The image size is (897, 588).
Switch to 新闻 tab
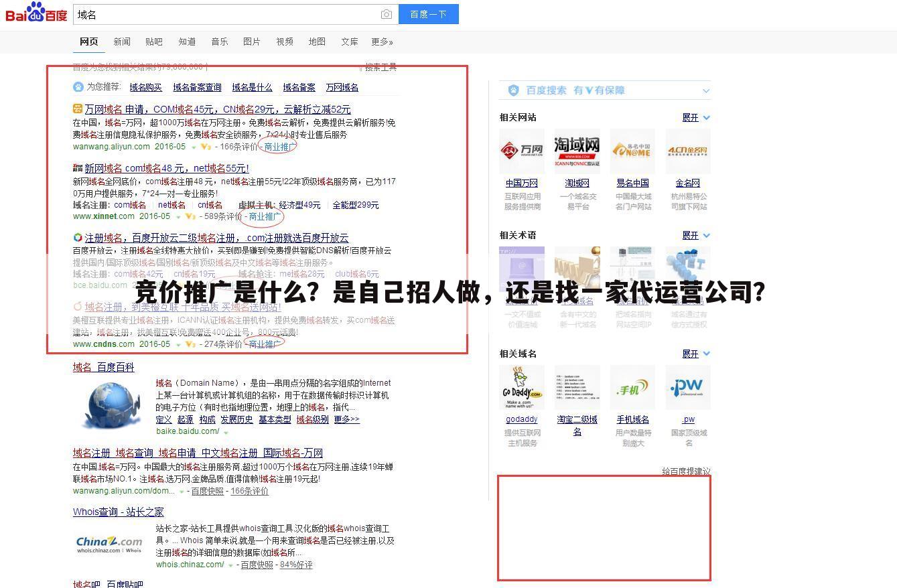(x=122, y=42)
